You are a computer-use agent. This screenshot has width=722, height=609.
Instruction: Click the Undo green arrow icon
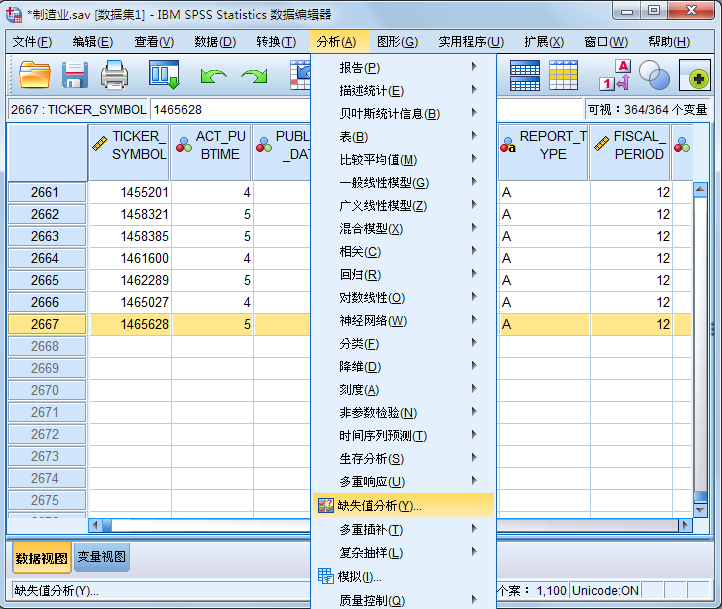point(213,75)
